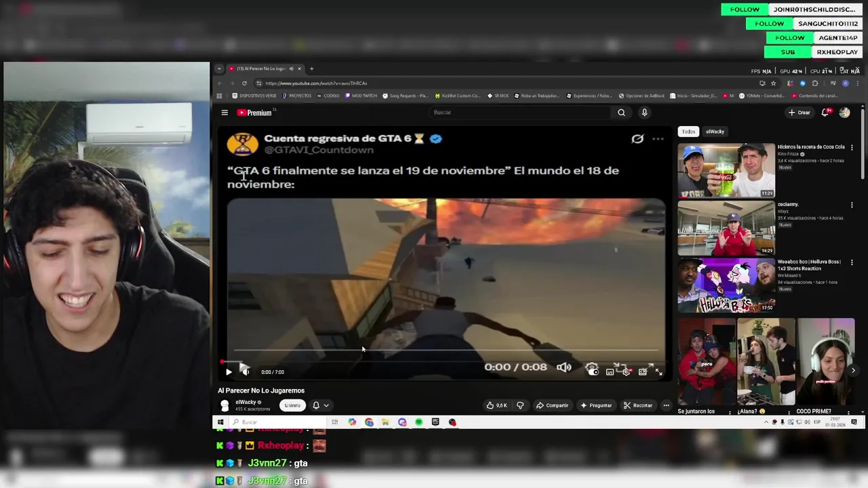868x488 pixels.
Task: Click the Unirme join button
Action: 292,405
